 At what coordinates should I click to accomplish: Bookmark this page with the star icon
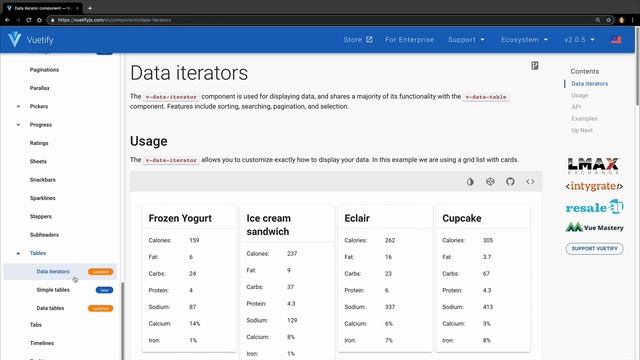point(609,20)
